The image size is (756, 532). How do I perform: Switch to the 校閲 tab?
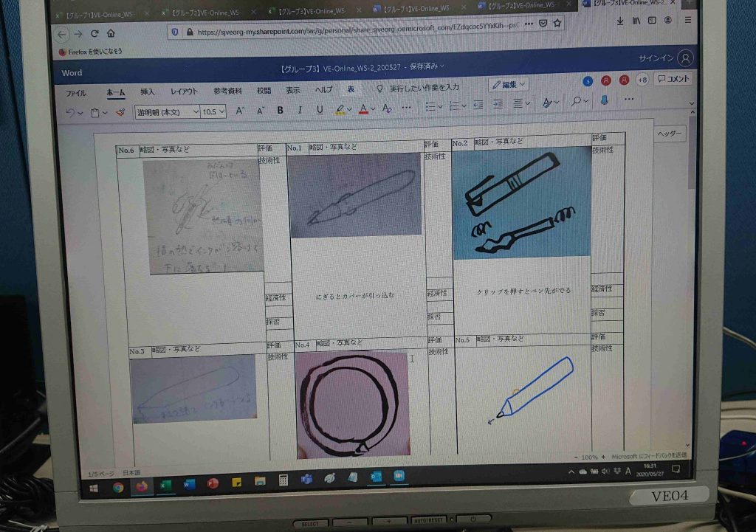point(264,91)
